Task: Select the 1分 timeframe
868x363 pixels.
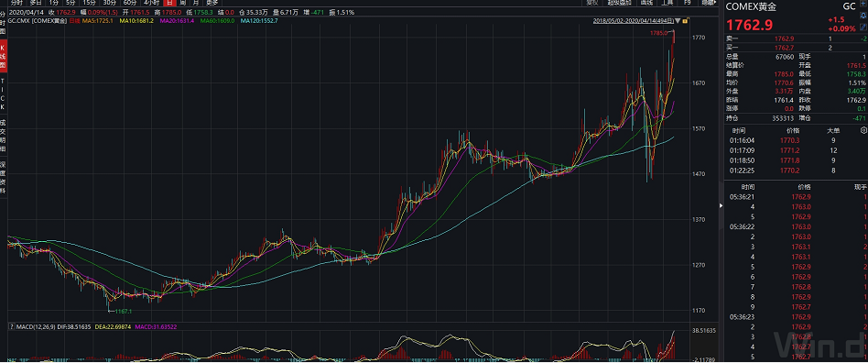Action: (54, 3)
